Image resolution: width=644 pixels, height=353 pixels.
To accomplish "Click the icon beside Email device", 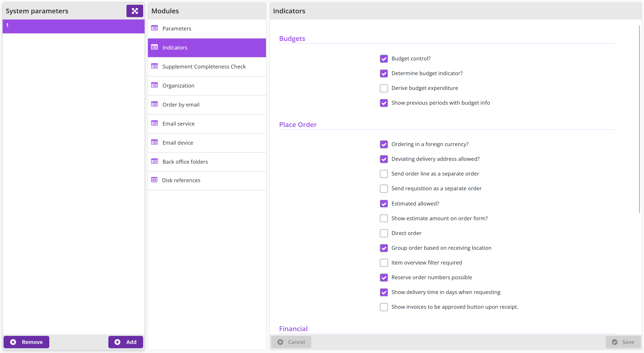I will tap(155, 142).
